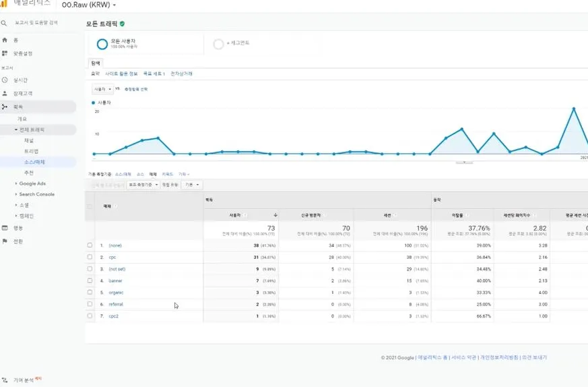
Task: Open the 소스/매체 report in sidebar
Action: 34,162
